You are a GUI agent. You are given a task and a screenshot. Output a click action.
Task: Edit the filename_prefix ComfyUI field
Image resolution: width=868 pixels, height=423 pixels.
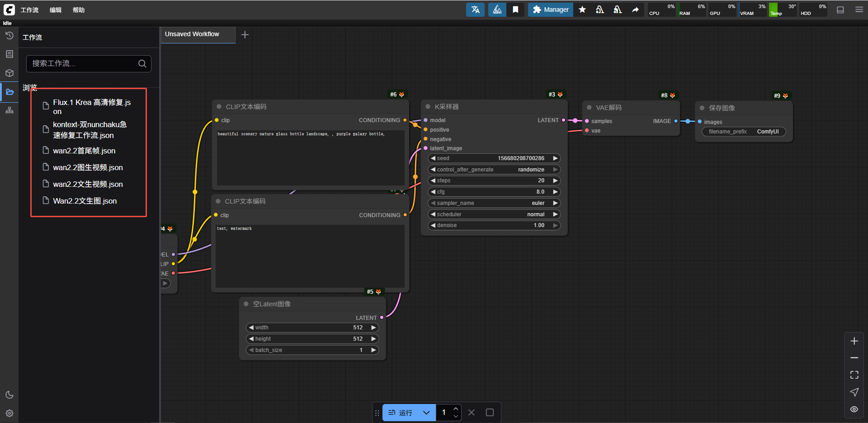(744, 132)
